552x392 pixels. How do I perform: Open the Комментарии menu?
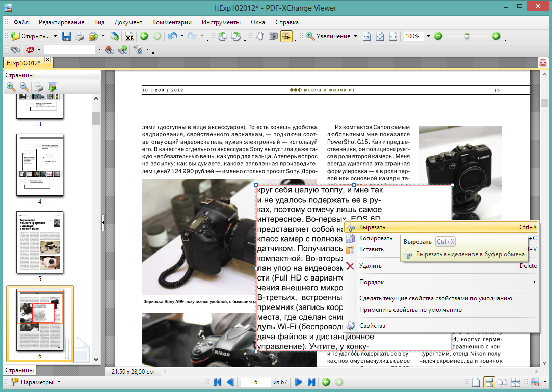point(172,22)
